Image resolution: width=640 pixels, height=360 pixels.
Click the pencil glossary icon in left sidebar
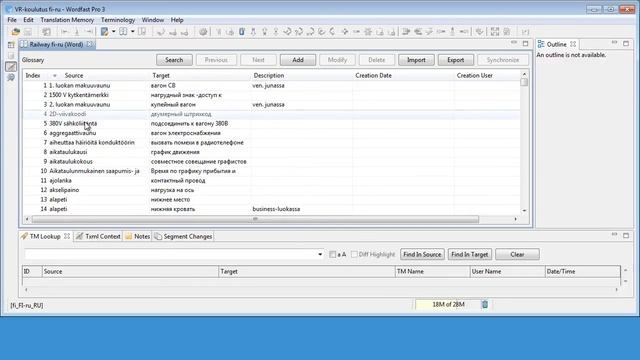tap(11, 66)
